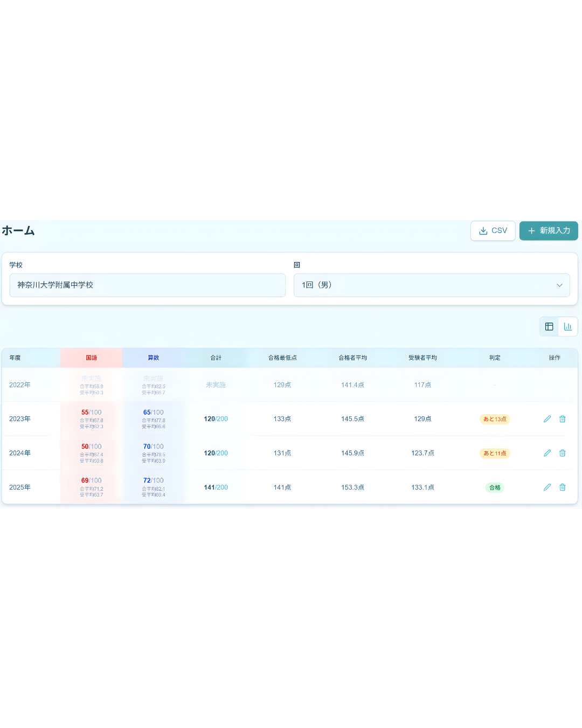Click the 新規入力 button

[549, 230]
